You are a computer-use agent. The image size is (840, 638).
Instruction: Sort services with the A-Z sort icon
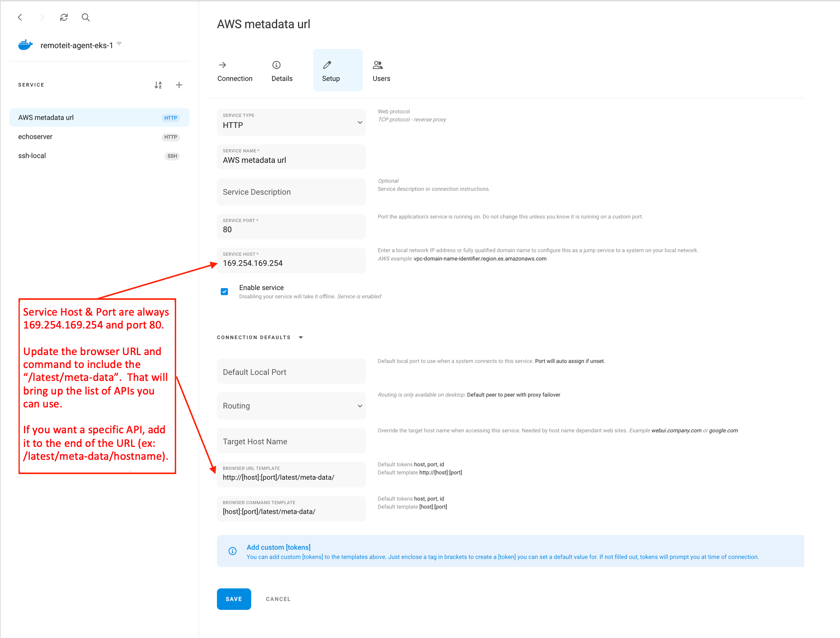coord(158,85)
